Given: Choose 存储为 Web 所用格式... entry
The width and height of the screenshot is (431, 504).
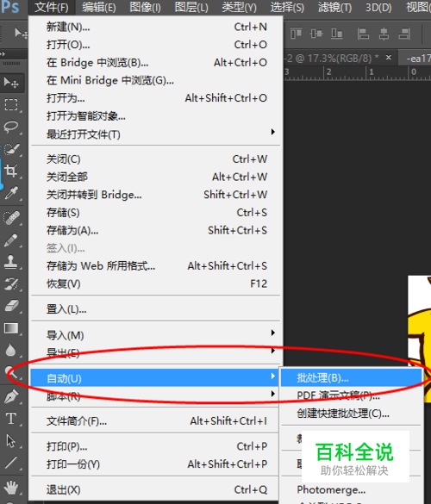Looking at the screenshot, I should (x=156, y=266).
